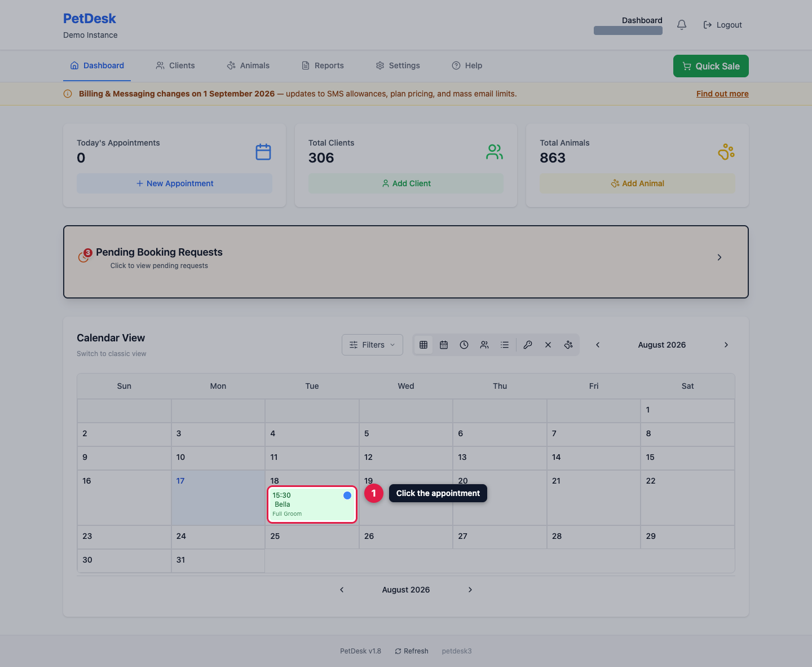Screen dimensions: 812x667
Task: Open the Filters dropdown
Action: (372, 345)
